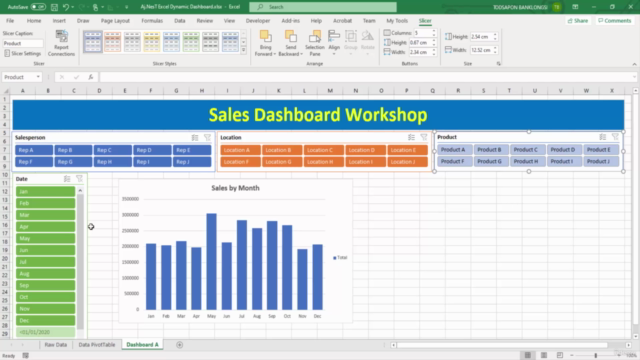640x360 pixels.
Task: Select the orange Slicer Style thumbnail
Action: tap(112, 42)
